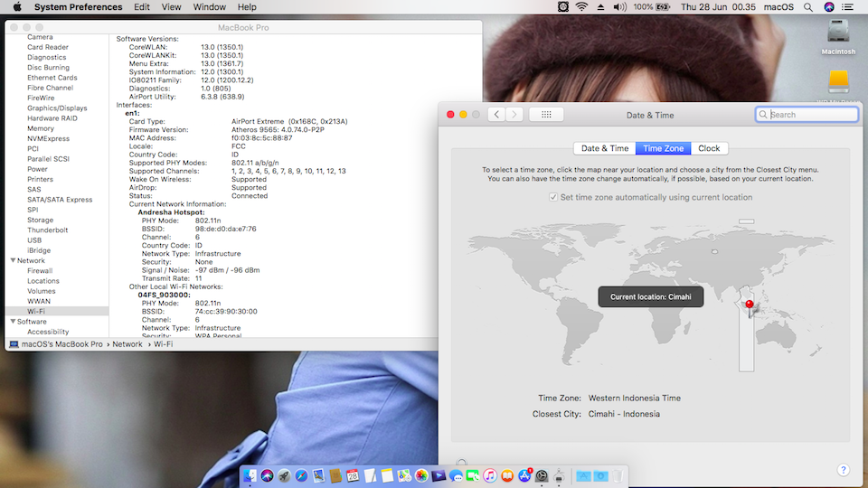Switch to the Clock tab
Image resolution: width=868 pixels, height=488 pixels.
709,148
